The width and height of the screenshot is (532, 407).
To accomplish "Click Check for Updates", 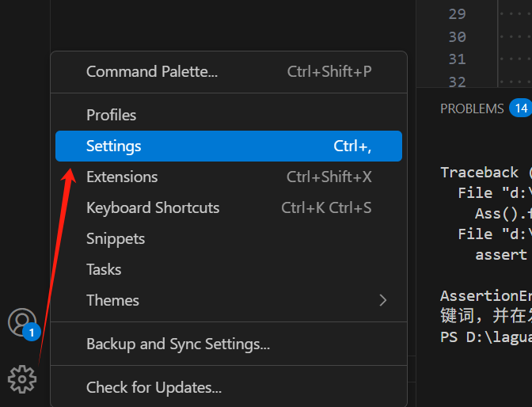I will coord(229,387).
